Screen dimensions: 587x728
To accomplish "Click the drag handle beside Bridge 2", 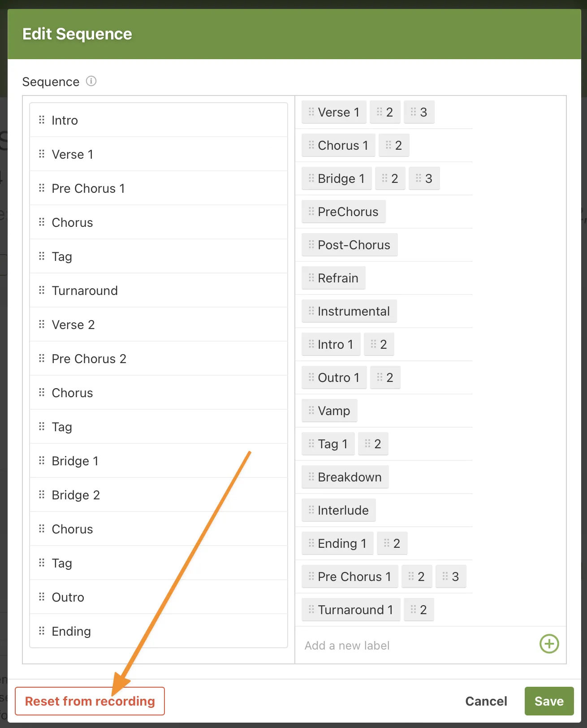I will [42, 494].
